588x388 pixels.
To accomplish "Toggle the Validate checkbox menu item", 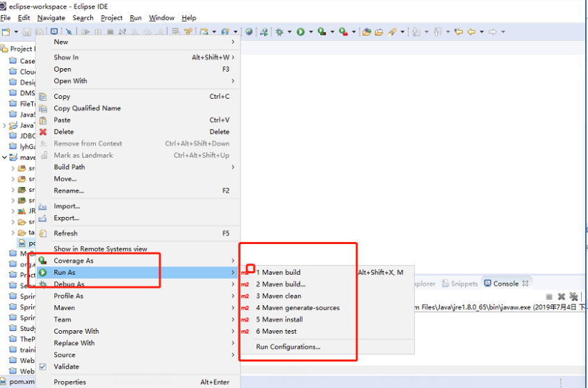I will [138, 366].
